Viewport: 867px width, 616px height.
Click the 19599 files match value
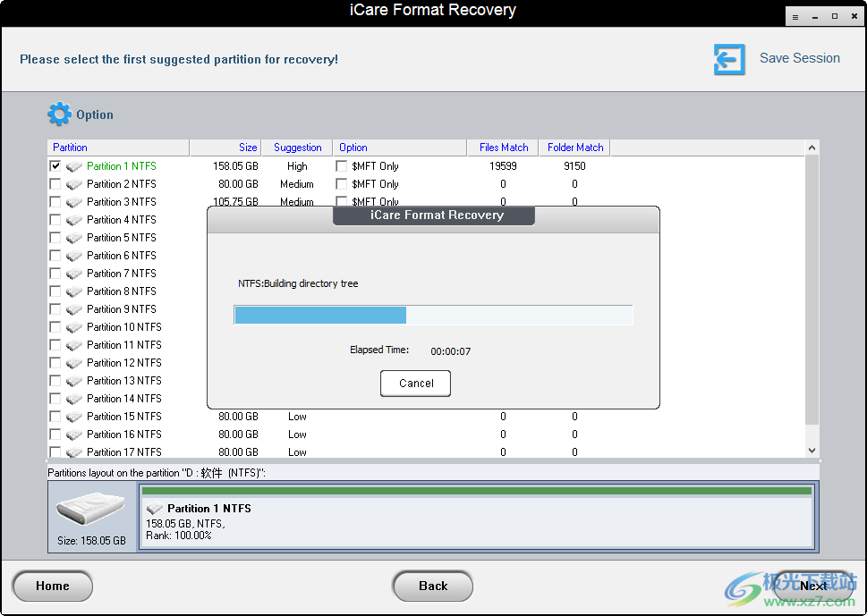[x=503, y=166]
